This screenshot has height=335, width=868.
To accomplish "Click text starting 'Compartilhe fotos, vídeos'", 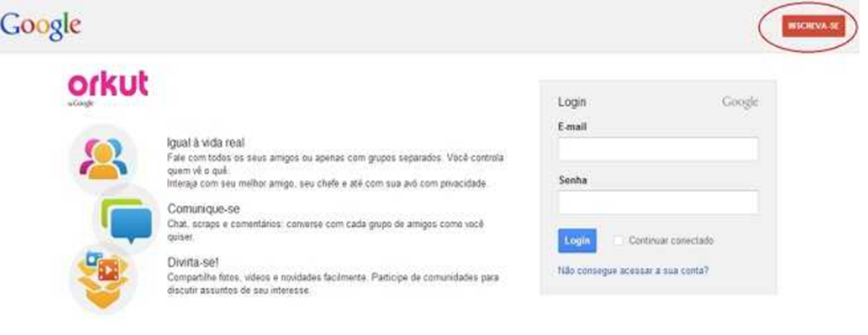I will [333, 283].
